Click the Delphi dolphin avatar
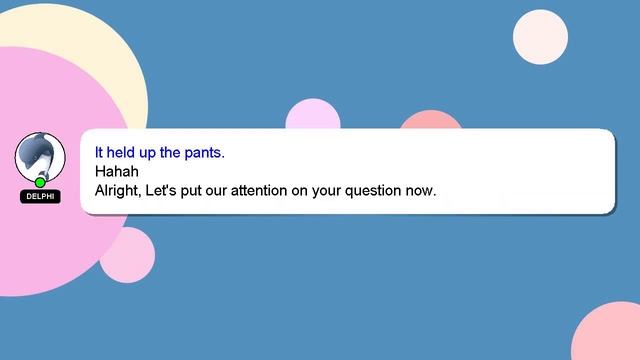The height and width of the screenshot is (360, 640). (x=40, y=158)
